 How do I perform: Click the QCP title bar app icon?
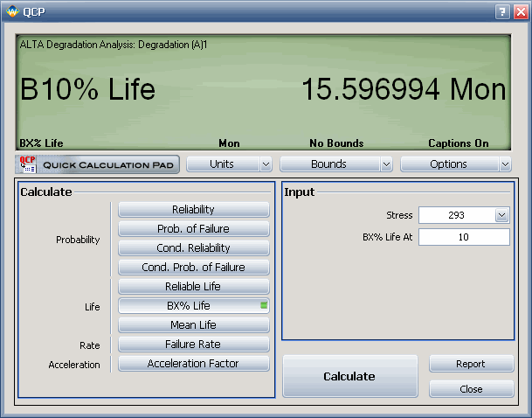tap(11, 10)
